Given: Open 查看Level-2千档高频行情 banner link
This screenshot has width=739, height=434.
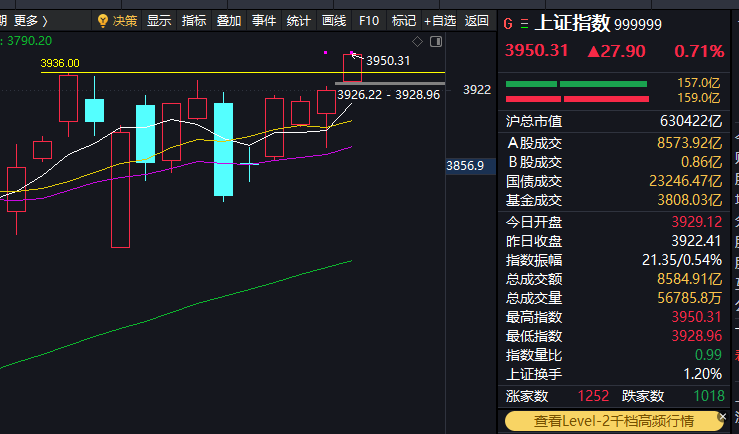Looking at the screenshot, I should coord(614,420).
